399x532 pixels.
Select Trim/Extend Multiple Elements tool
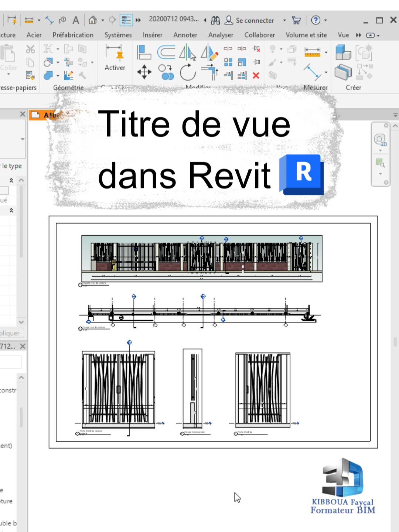tap(242, 76)
